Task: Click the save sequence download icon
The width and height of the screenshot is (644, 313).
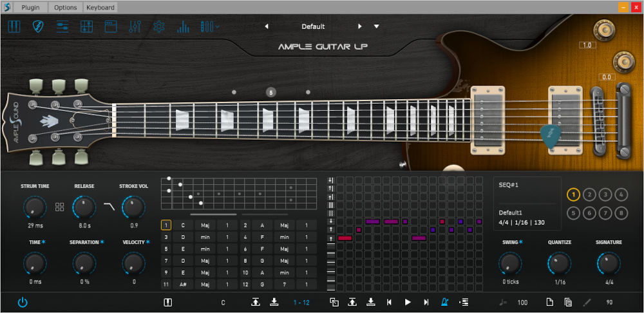Action: (370, 303)
